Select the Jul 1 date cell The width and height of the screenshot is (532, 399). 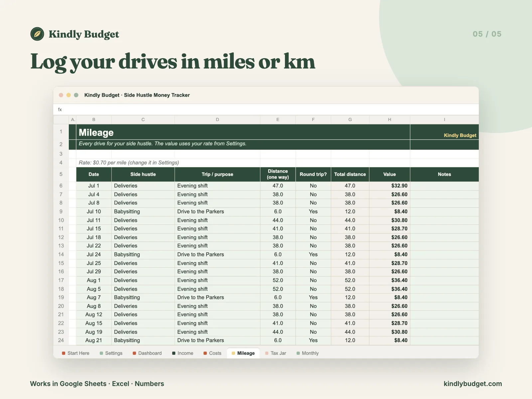[94, 186]
